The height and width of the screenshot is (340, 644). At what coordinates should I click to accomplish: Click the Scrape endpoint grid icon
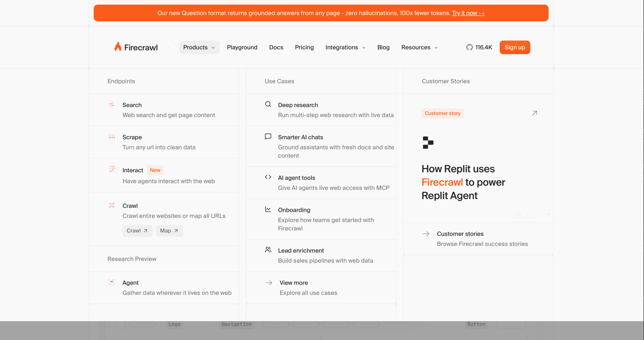112,137
